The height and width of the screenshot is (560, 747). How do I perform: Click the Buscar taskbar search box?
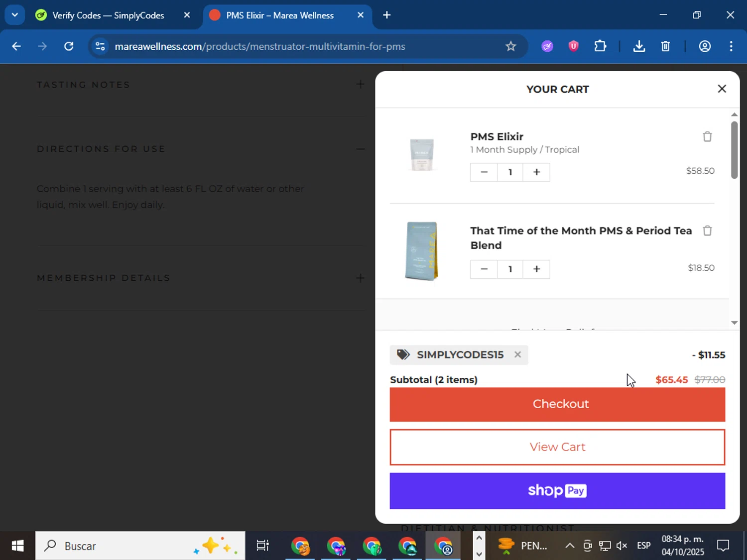tap(140, 546)
